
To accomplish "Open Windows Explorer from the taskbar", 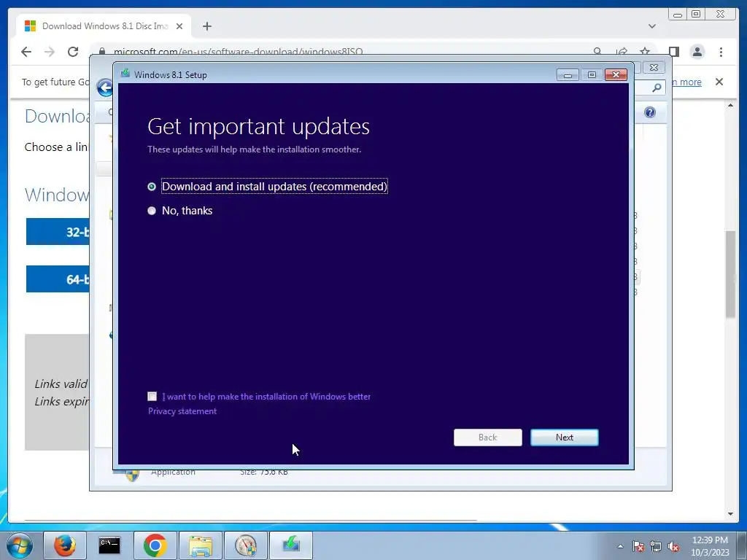I will pyautogui.click(x=201, y=545).
